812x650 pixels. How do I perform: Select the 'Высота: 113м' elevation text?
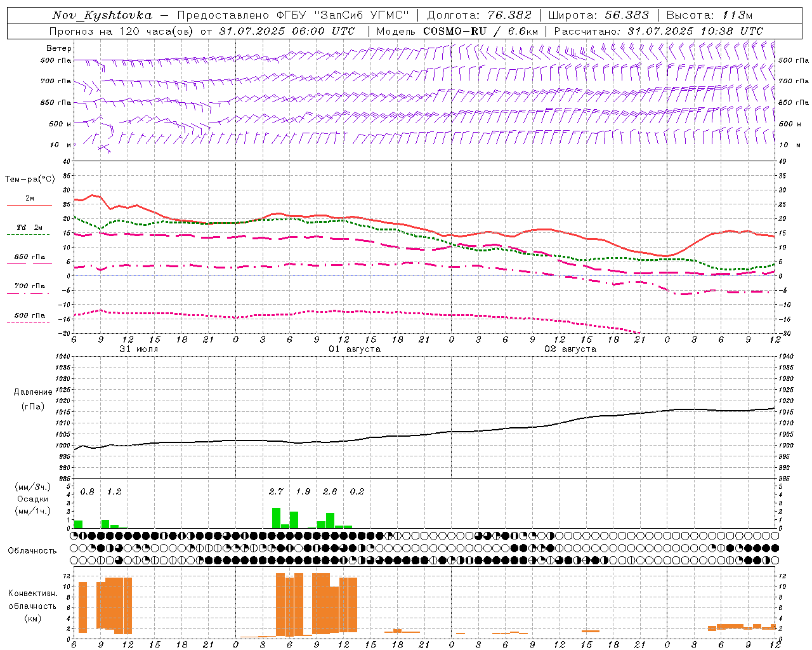[x=709, y=15]
